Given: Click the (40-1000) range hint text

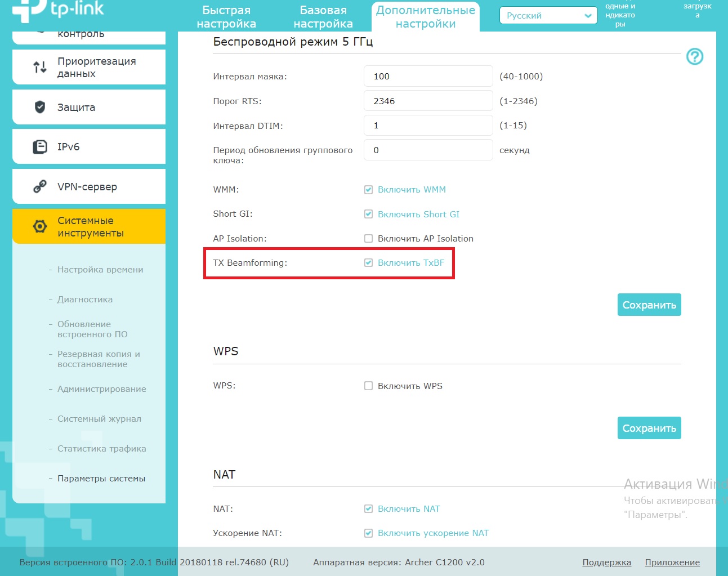Looking at the screenshot, I should (521, 77).
